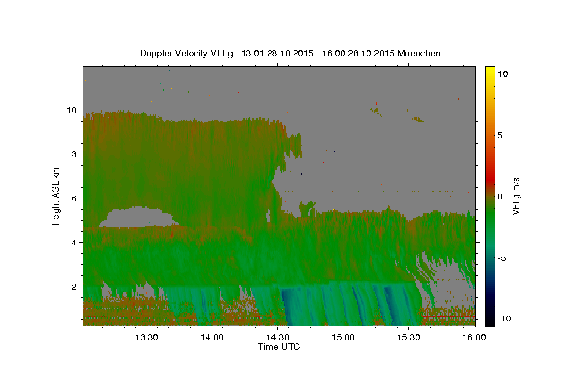Click the height tick label 6
The image size is (588, 392).
tap(75, 198)
